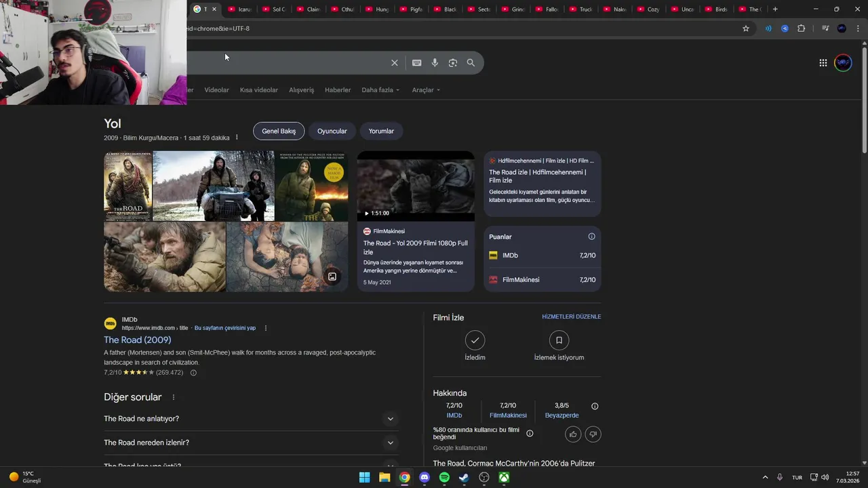Open taskbar clock showing 12:57

point(848,477)
